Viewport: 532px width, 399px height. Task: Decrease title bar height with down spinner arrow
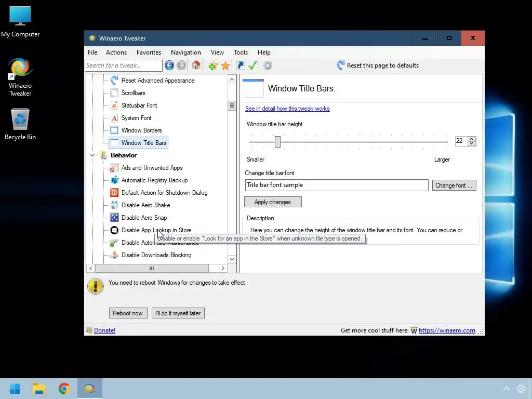pyautogui.click(x=472, y=143)
